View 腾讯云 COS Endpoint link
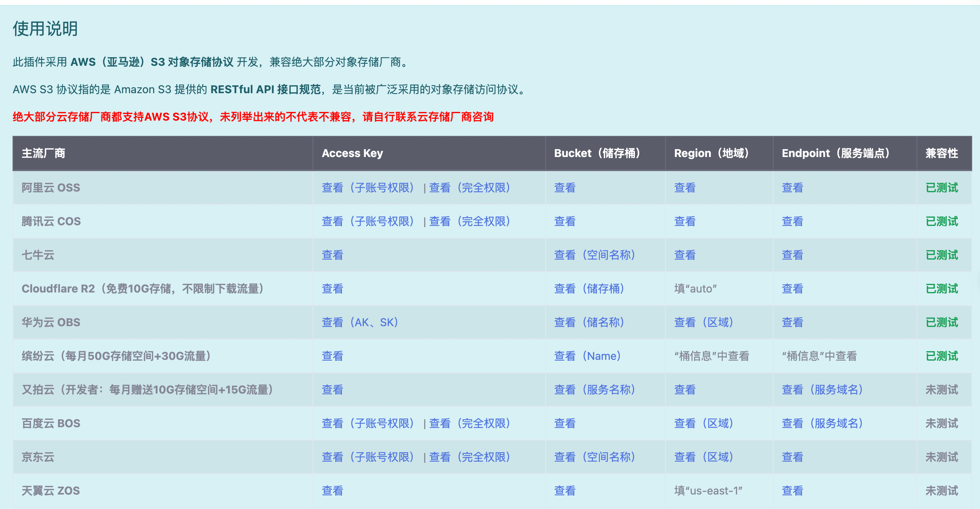Screen dimensions: 980x509 pyautogui.click(x=792, y=222)
